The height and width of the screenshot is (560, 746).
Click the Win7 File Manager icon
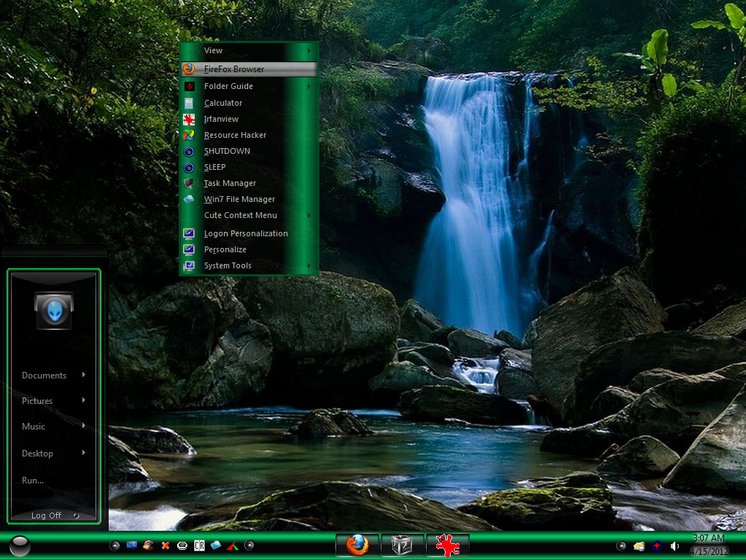189,199
